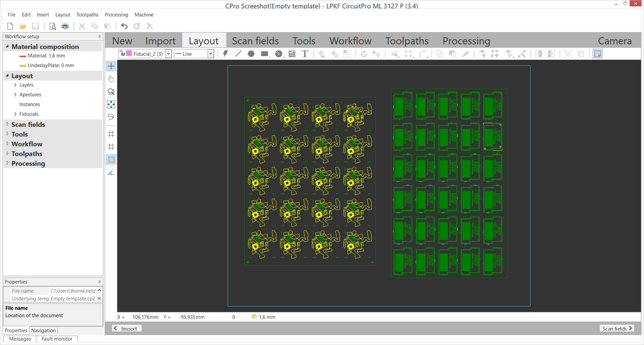Choose the rectangle drawing tool
This screenshot has width=644, height=345.
tap(265, 54)
